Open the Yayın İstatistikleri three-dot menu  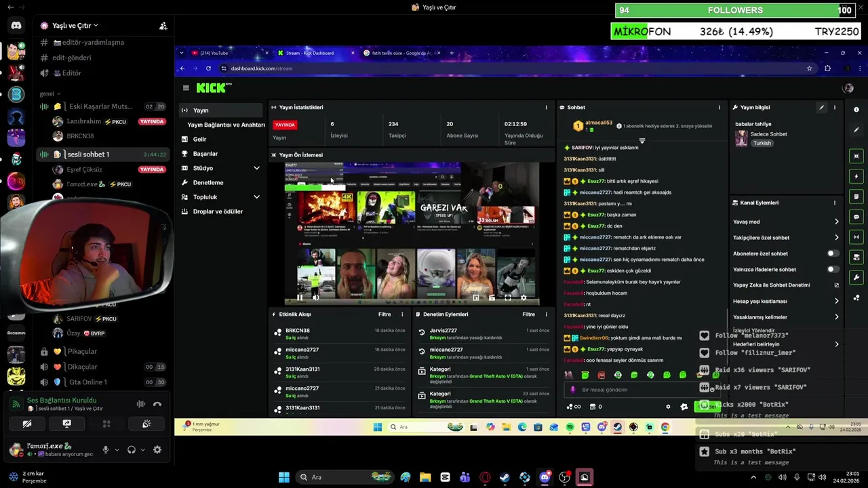(x=547, y=107)
